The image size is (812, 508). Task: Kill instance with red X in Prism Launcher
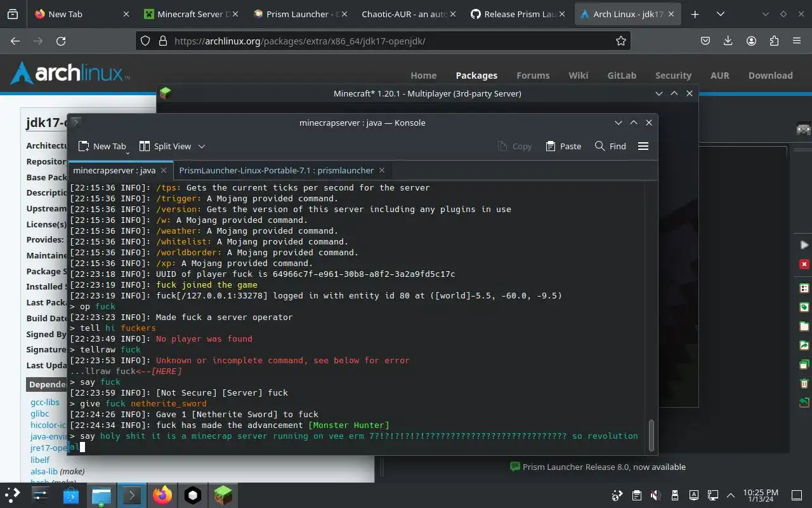tap(804, 264)
